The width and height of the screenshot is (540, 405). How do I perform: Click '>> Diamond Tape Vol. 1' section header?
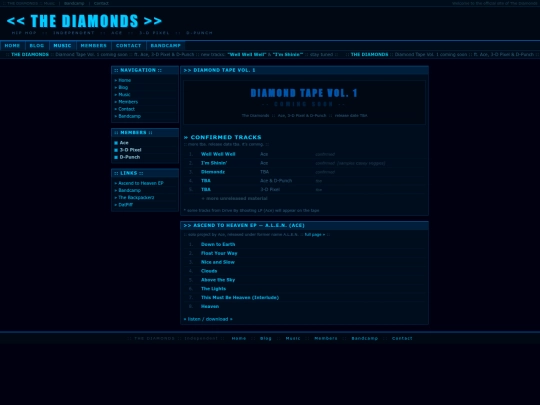point(304,70)
